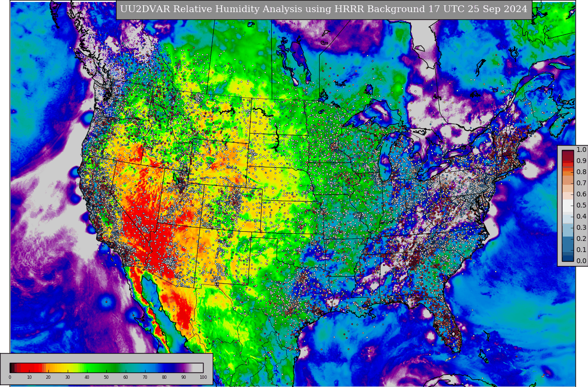The height and width of the screenshot is (387, 588).
Task: Click the "60" tick on the humidity scale
Action: (126, 377)
